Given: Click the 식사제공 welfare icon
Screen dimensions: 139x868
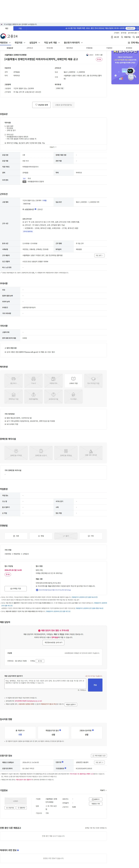Looking at the screenshot, I should (x=73, y=396).
